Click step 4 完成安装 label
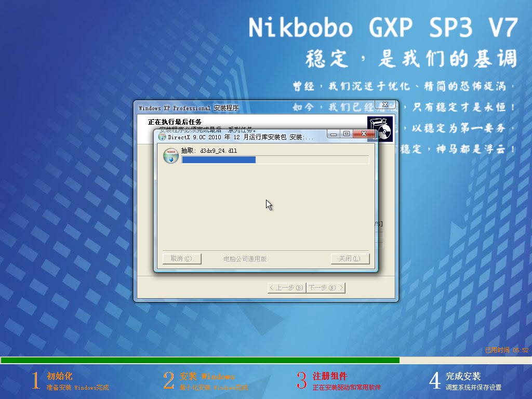Viewport: 532px width, 399px height. 463,376
